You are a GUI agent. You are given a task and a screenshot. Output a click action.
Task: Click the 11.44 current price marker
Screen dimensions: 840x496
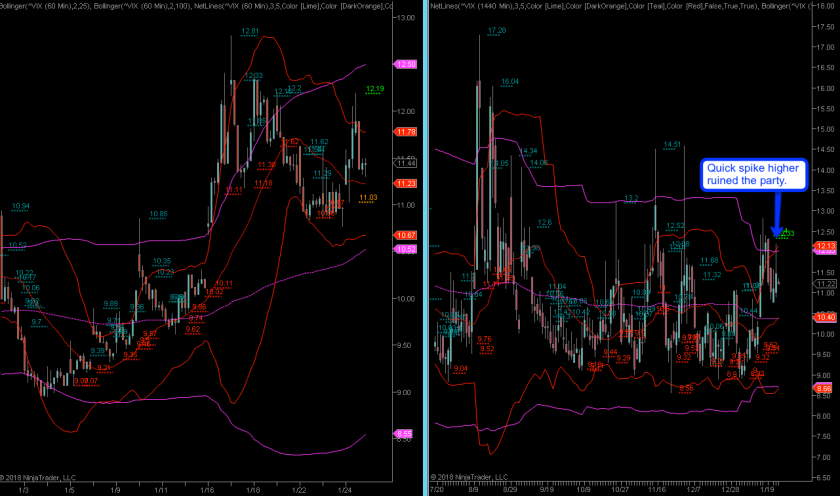(406, 163)
